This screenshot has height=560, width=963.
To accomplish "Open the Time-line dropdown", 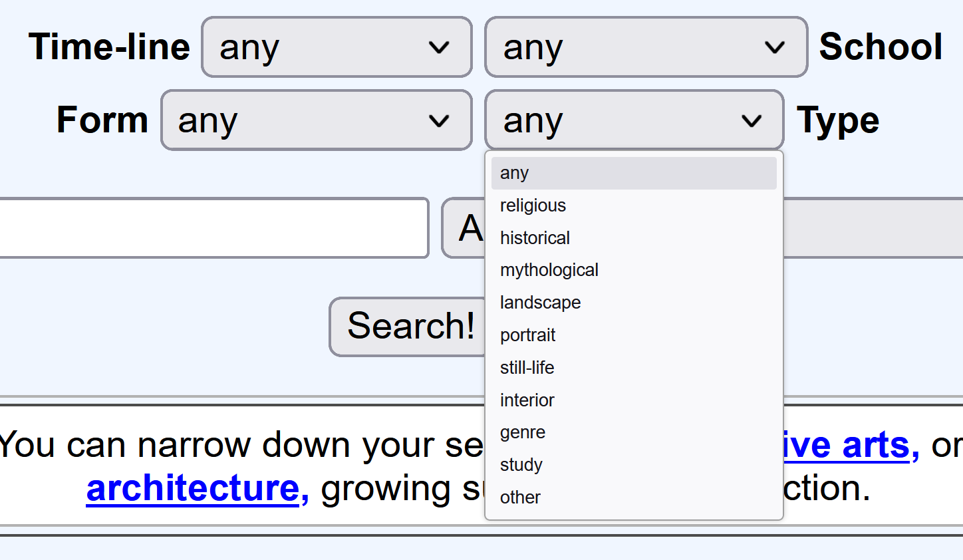I will pos(337,47).
